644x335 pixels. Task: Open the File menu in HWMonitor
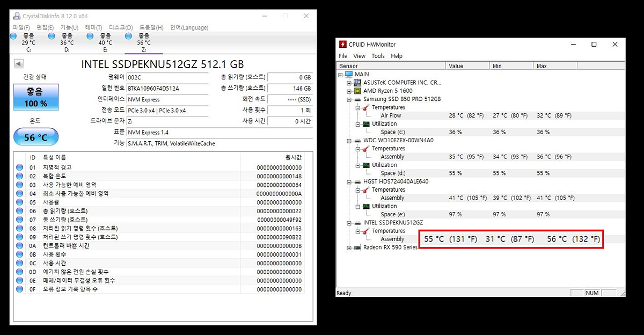[x=343, y=56]
